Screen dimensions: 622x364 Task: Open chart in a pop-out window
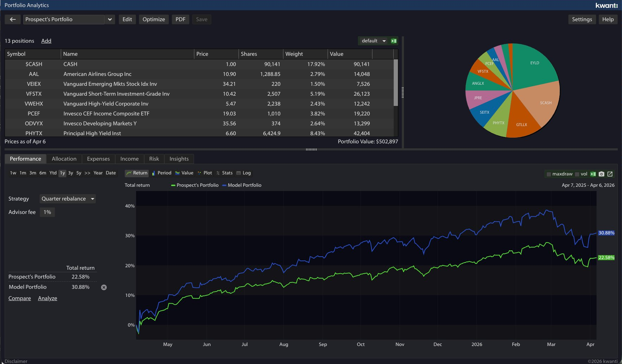tap(610, 174)
